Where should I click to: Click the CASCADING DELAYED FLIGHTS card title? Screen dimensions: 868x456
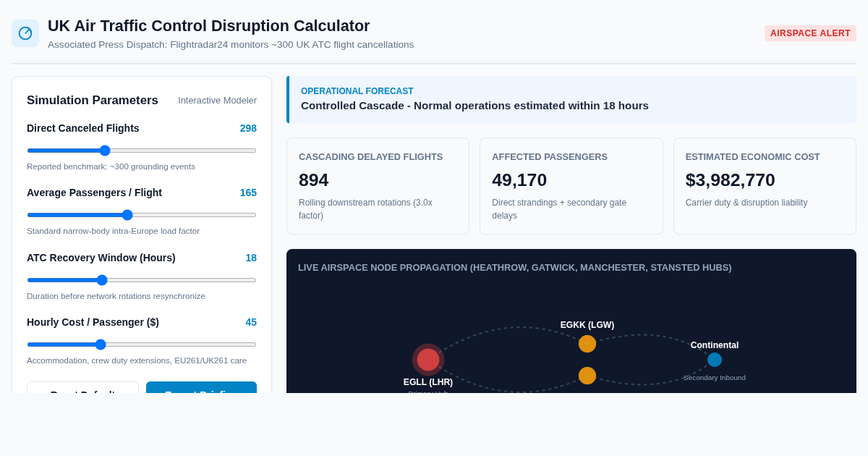pyautogui.click(x=370, y=157)
